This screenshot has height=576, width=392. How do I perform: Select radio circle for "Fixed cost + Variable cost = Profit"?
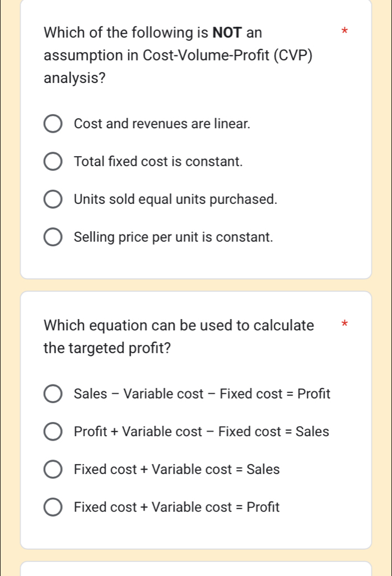pos(53,508)
